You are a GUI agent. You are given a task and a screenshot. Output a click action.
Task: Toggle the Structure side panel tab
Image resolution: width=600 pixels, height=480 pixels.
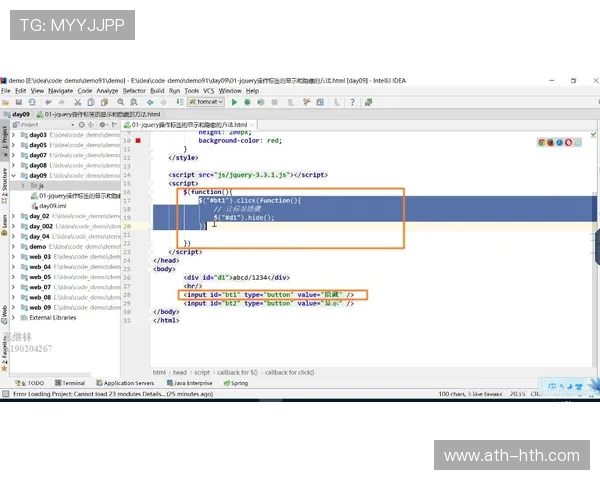pyautogui.click(x=4, y=178)
